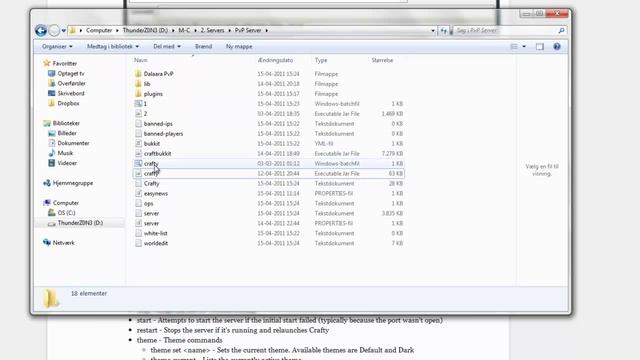
Task: Open the Help question mark icon
Action: click(x=557, y=47)
